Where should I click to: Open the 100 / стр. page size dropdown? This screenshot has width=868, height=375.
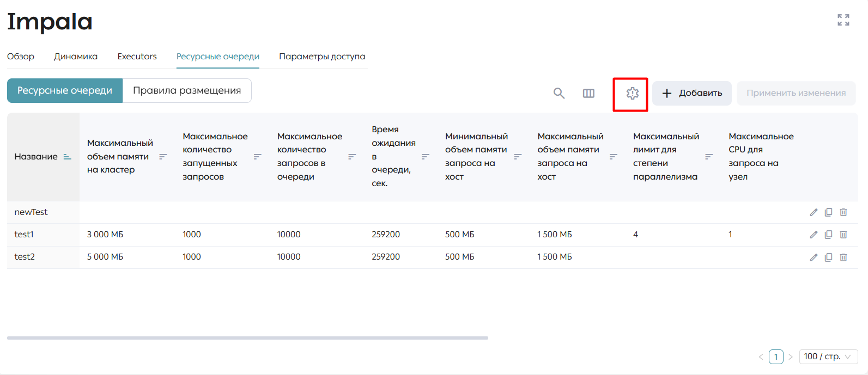click(x=828, y=356)
